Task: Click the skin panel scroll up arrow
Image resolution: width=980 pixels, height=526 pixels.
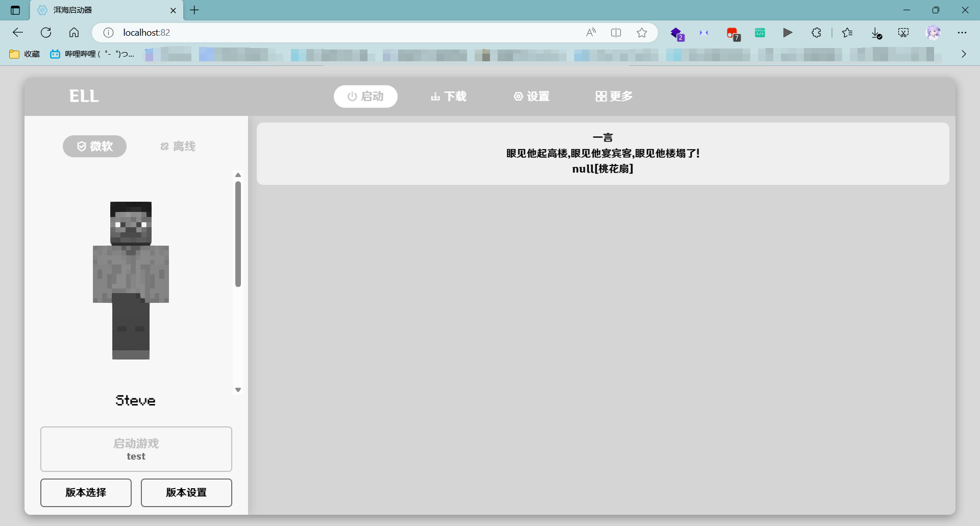Action: coord(238,175)
